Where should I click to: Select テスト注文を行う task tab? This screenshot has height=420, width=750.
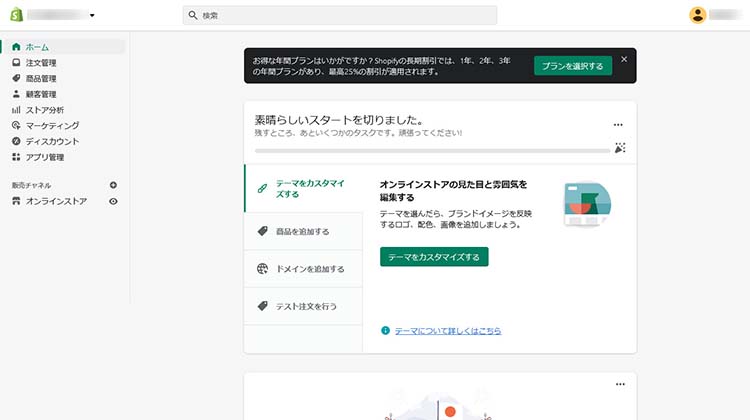[x=303, y=306]
